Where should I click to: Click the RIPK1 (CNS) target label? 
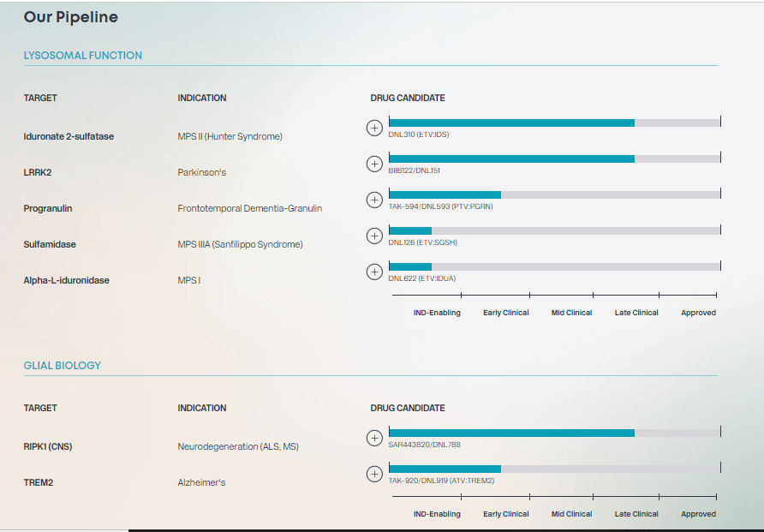48,446
